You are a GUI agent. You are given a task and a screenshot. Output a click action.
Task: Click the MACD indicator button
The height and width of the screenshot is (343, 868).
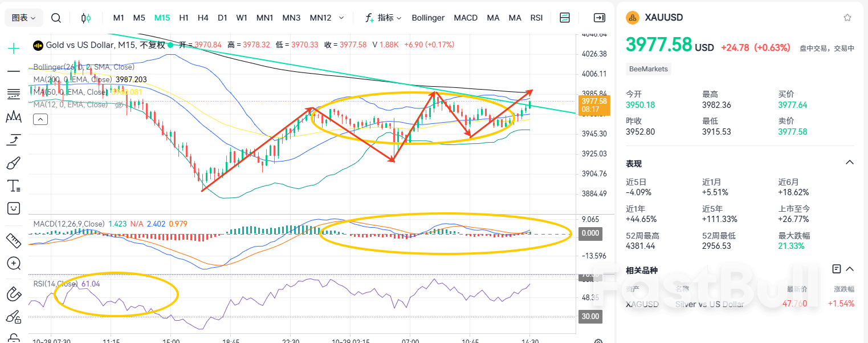point(466,18)
